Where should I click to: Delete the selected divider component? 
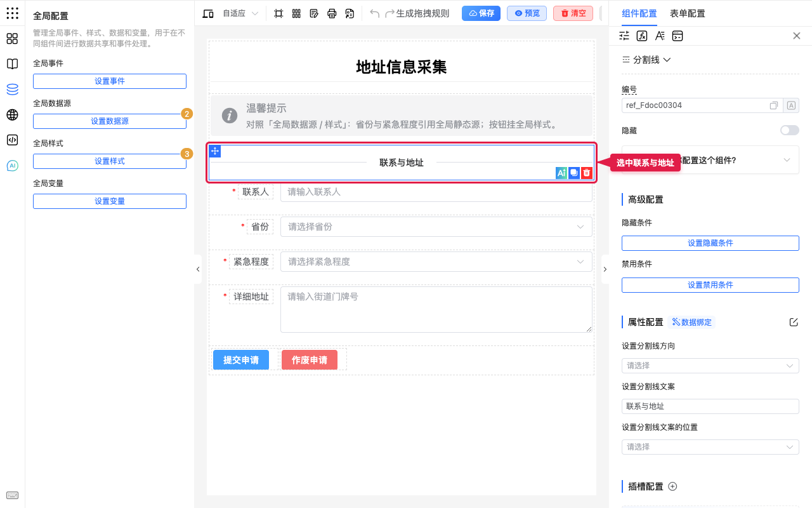(x=587, y=173)
